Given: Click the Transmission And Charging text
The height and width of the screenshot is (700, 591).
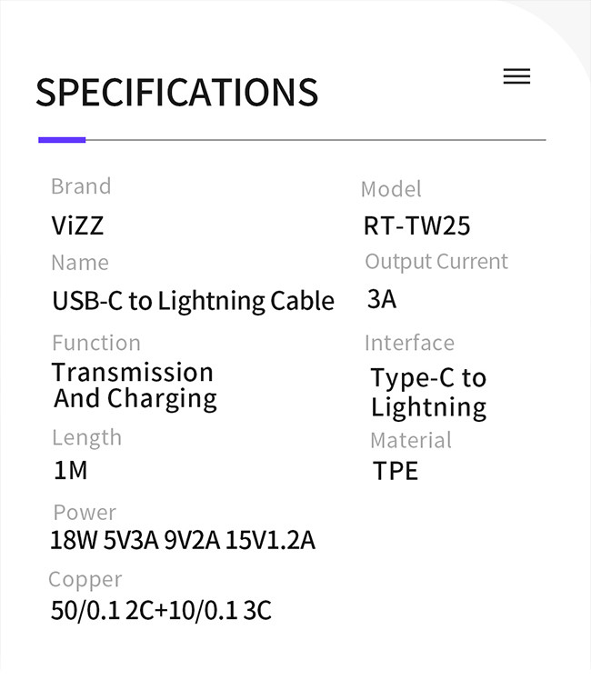Looking at the screenshot, I should [x=134, y=385].
